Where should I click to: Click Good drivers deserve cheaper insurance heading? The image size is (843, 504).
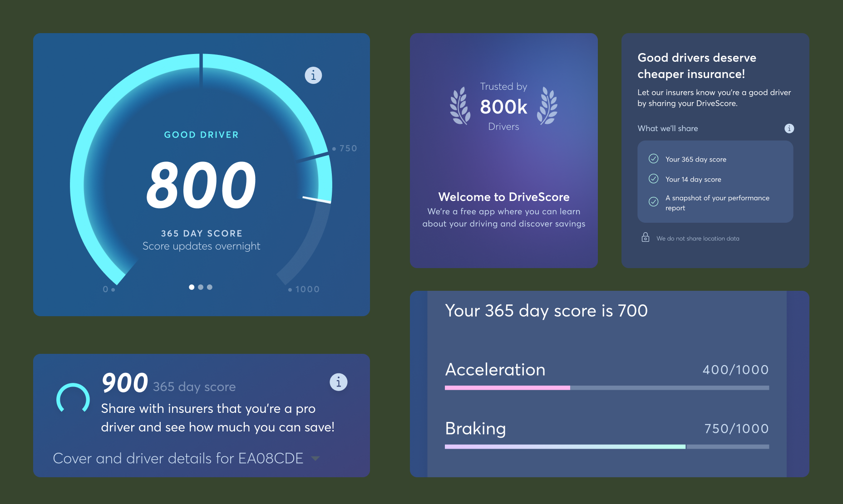697,66
